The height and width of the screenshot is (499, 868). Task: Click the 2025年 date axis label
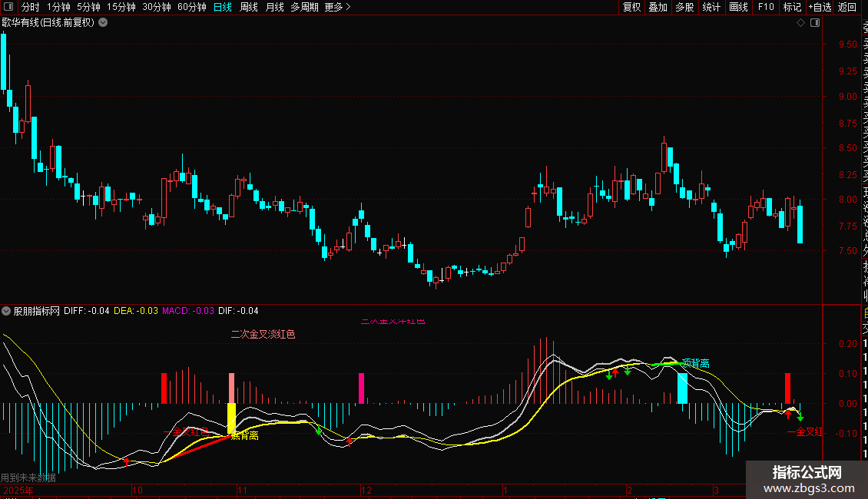[x=18, y=490]
